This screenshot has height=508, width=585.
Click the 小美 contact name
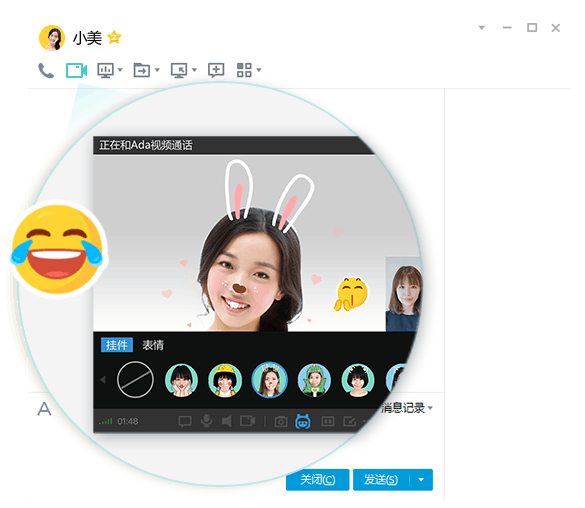coord(87,38)
